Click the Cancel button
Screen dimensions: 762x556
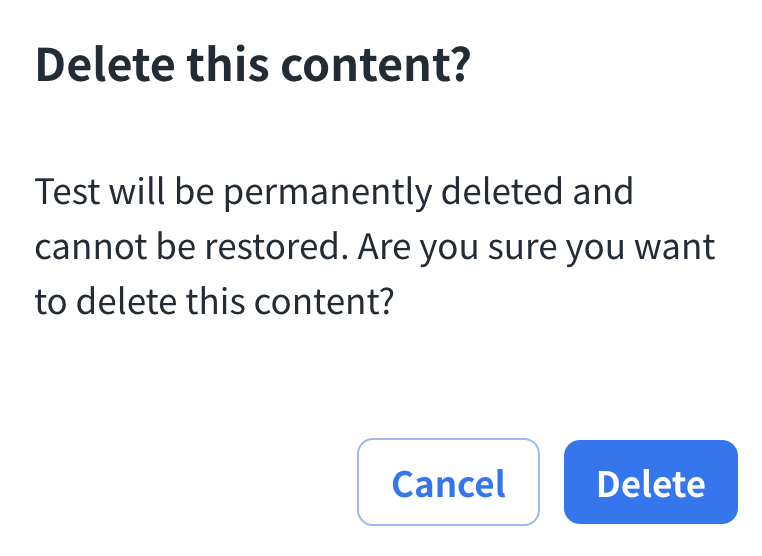click(448, 483)
